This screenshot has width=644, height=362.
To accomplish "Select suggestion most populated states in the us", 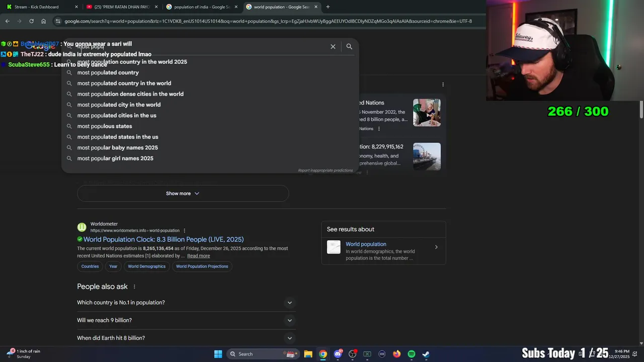I will click(210, 137).
